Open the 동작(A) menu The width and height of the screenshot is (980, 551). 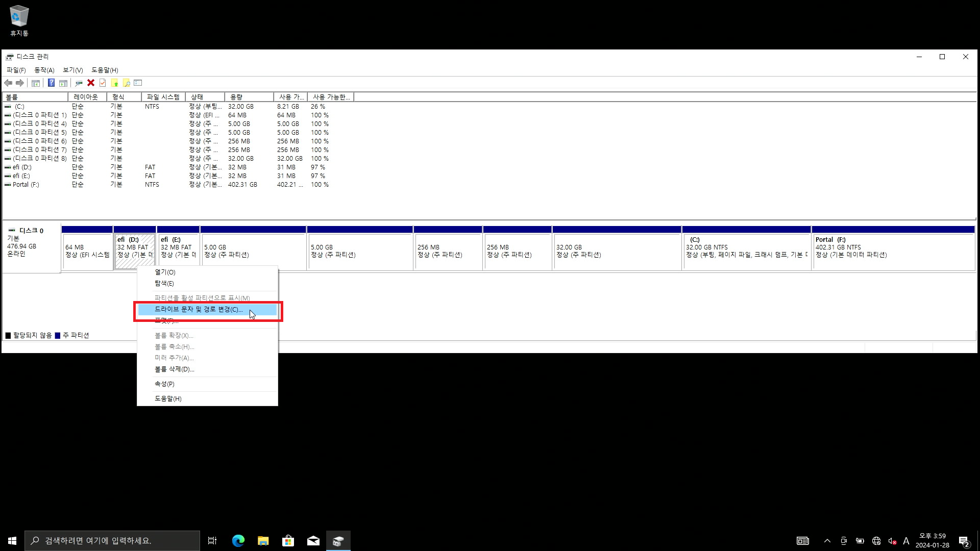point(44,70)
